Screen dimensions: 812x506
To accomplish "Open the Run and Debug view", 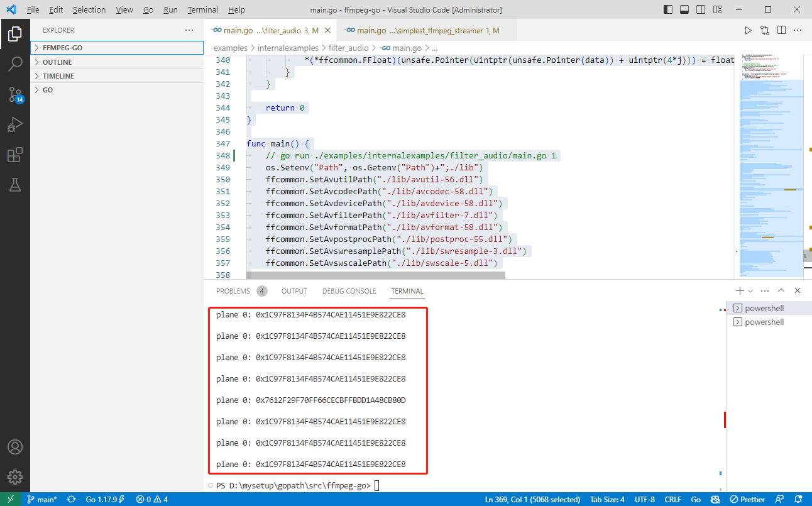I will pos(15,124).
